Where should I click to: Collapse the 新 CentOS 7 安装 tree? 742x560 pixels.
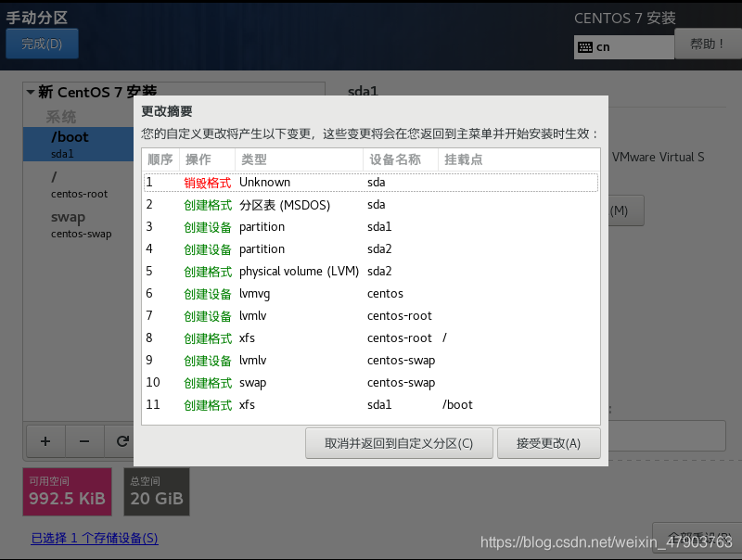tap(31, 92)
